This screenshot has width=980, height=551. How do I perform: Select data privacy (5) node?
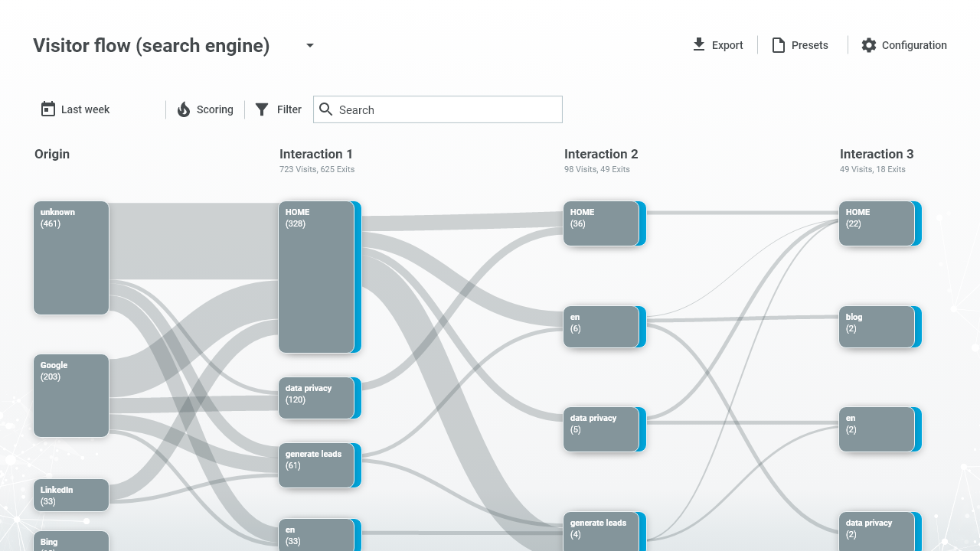601,429
